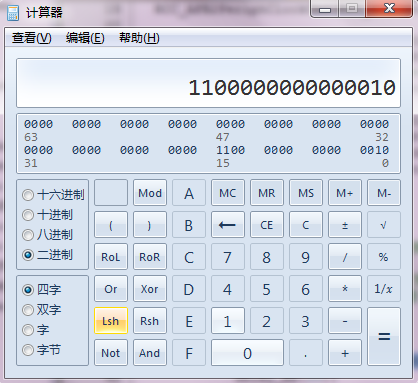Click the hex digit B key
Image resolution: width=418 pixels, height=383 pixels.
click(189, 225)
